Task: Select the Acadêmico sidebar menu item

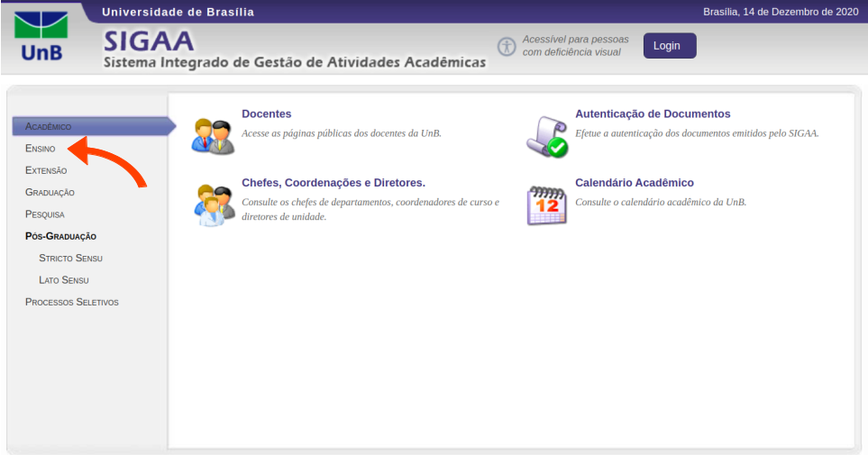Action: [49, 126]
